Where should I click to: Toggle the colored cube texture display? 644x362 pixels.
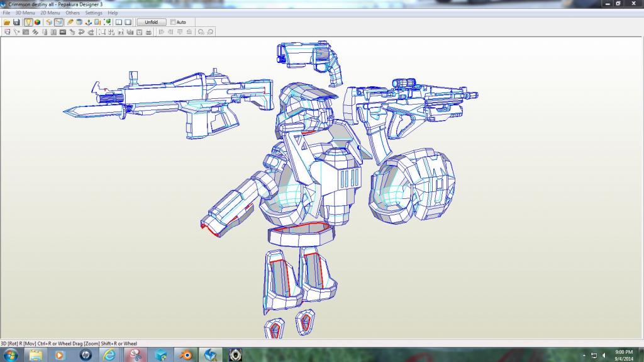click(38, 22)
